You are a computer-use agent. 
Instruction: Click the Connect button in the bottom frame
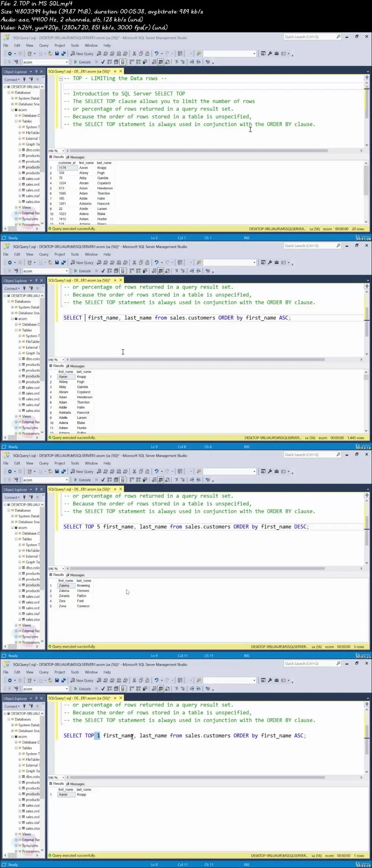pyautogui.click(x=12, y=706)
